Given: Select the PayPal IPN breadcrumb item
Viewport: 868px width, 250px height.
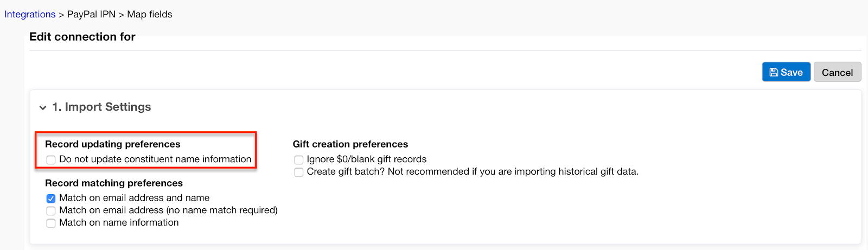Looking at the screenshot, I should tap(91, 14).
